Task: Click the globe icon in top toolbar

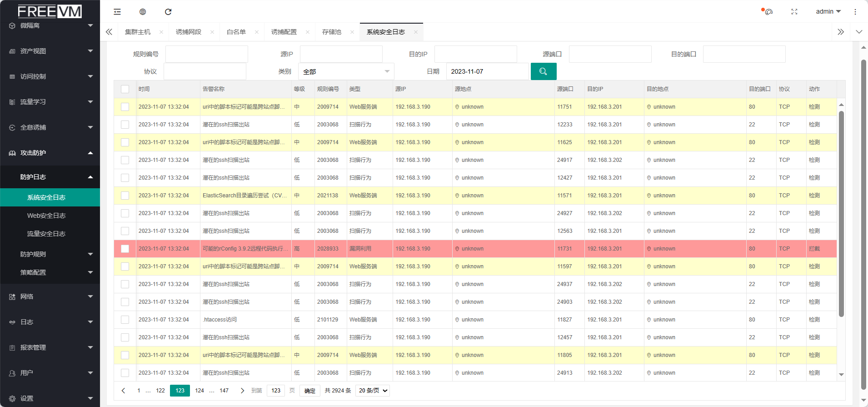Action: [x=143, y=12]
